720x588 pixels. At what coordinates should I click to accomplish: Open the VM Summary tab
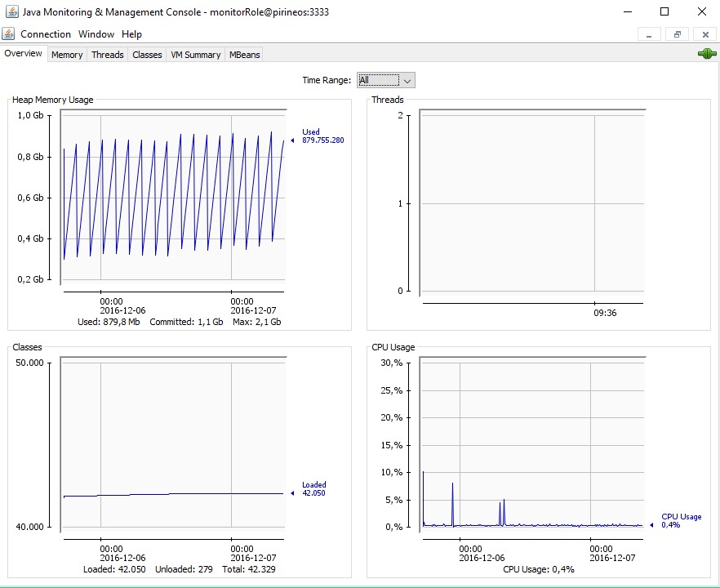[x=196, y=55]
